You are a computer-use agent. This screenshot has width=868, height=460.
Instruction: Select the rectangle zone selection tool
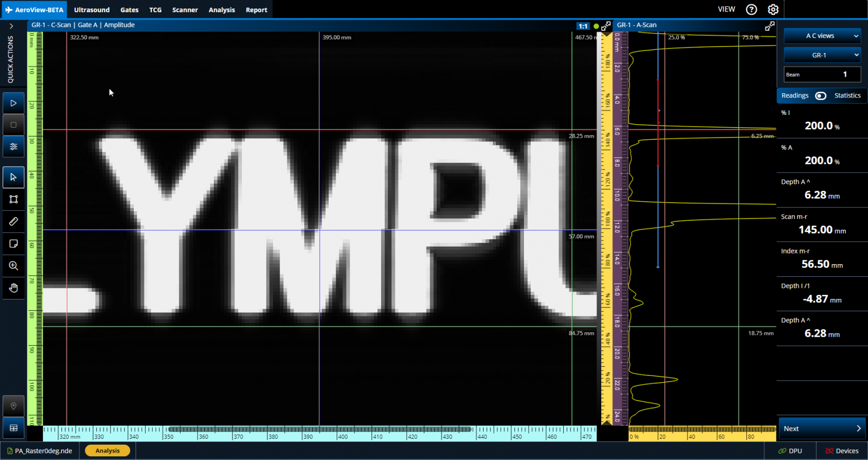14,199
